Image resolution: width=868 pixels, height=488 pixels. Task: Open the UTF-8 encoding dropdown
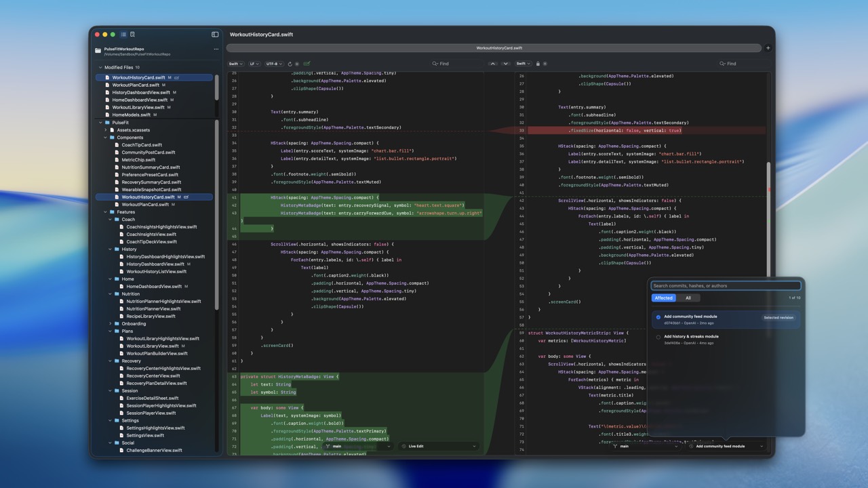(274, 64)
